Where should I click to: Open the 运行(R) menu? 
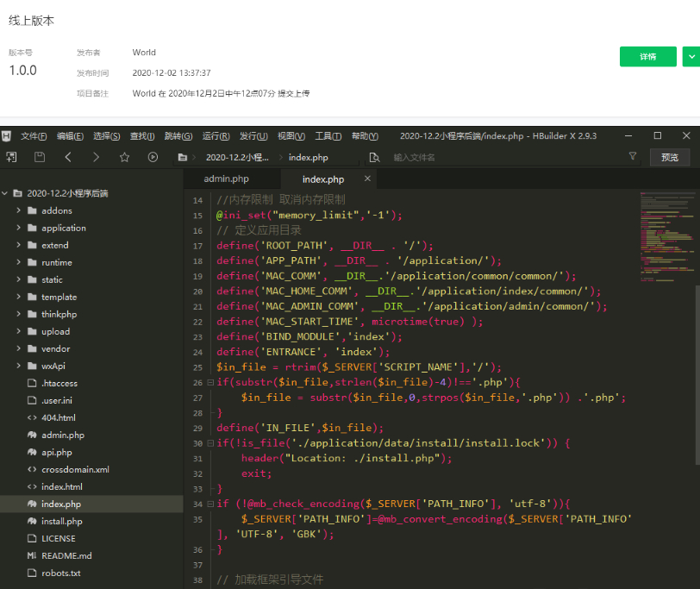click(x=216, y=135)
